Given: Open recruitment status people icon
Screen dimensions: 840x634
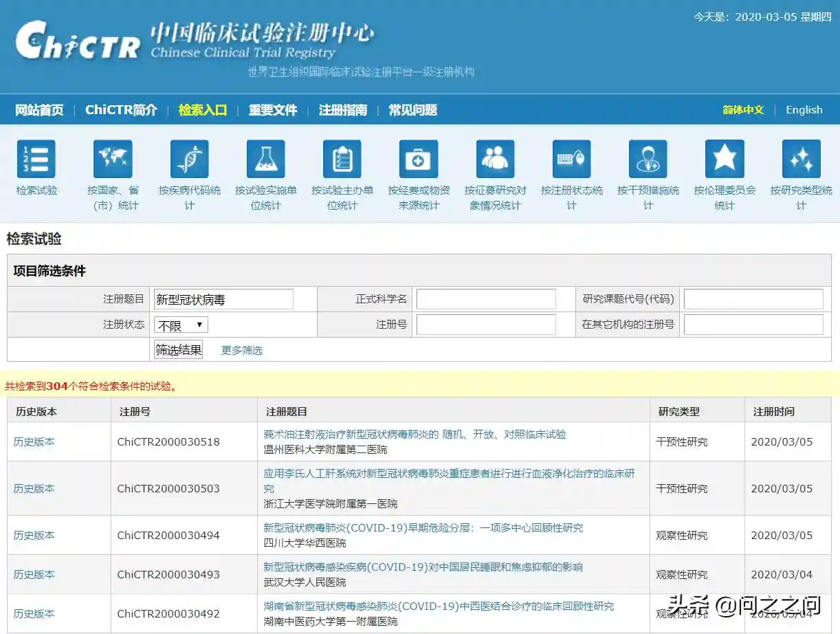Looking at the screenshot, I should [495, 160].
